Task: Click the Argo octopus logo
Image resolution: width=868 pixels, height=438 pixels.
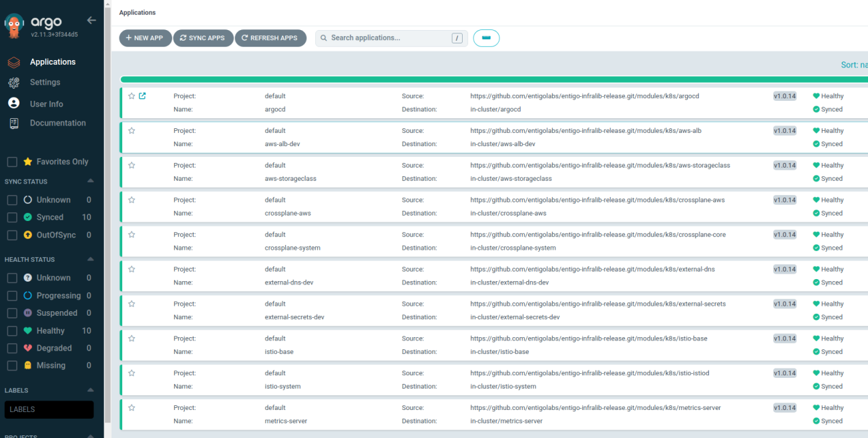Action: pyautogui.click(x=13, y=25)
